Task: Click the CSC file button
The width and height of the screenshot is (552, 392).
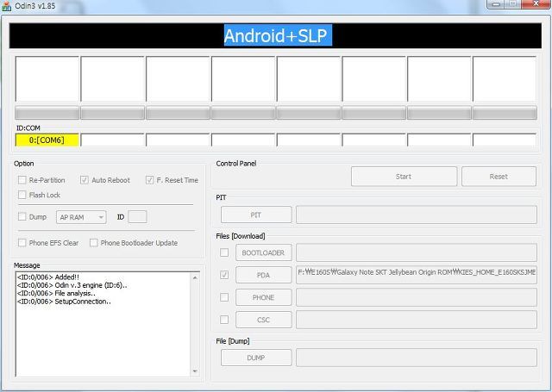Action: (x=264, y=320)
